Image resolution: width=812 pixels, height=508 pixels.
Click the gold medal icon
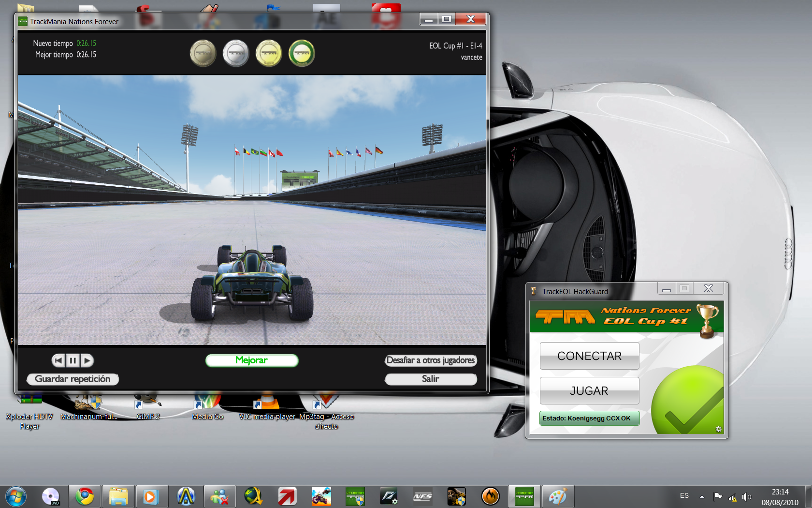[269, 53]
